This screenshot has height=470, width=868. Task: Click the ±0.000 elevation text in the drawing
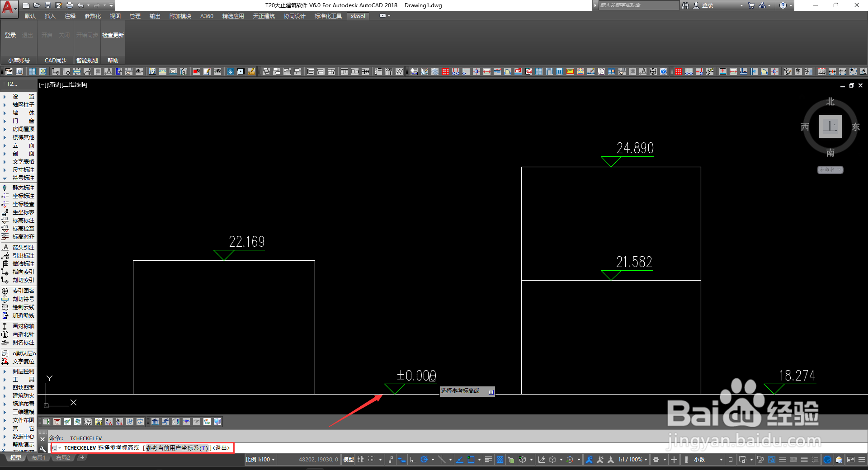pos(416,376)
